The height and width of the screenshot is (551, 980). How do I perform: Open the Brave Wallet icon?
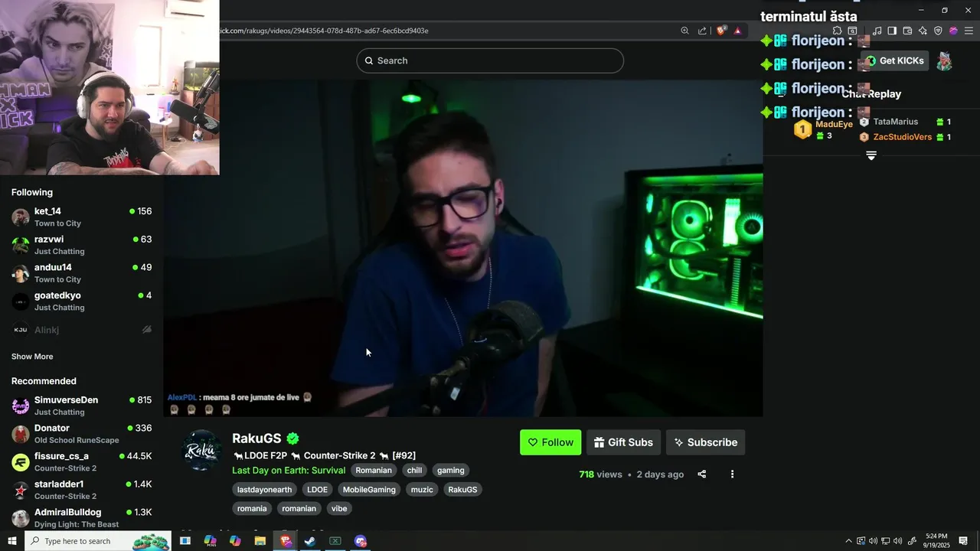[907, 31]
